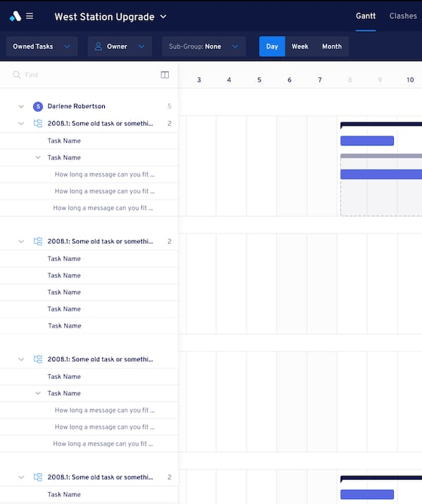This screenshot has height=504, width=422.
Task: Click the first 2008.1 task hierarchy icon
Action: pos(38,124)
